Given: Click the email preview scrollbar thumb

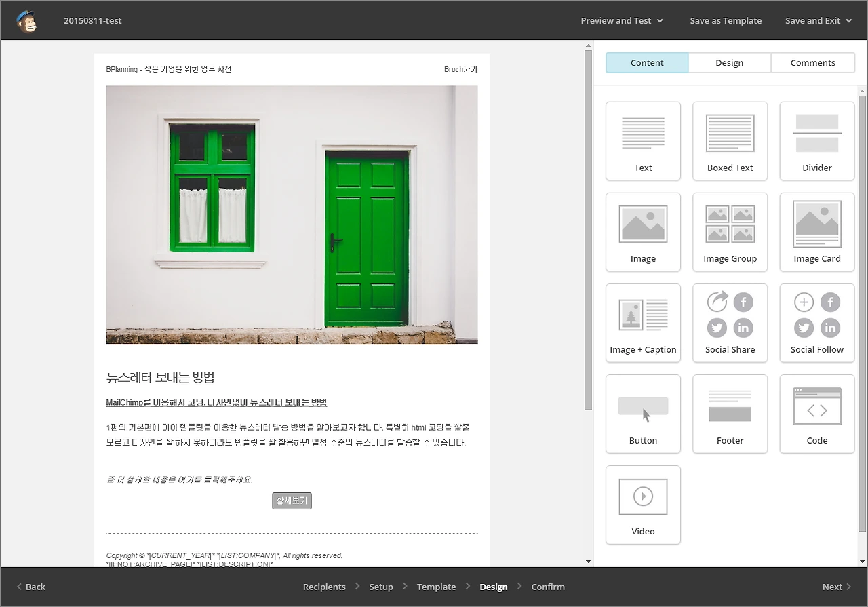Looking at the screenshot, I should [x=588, y=230].
